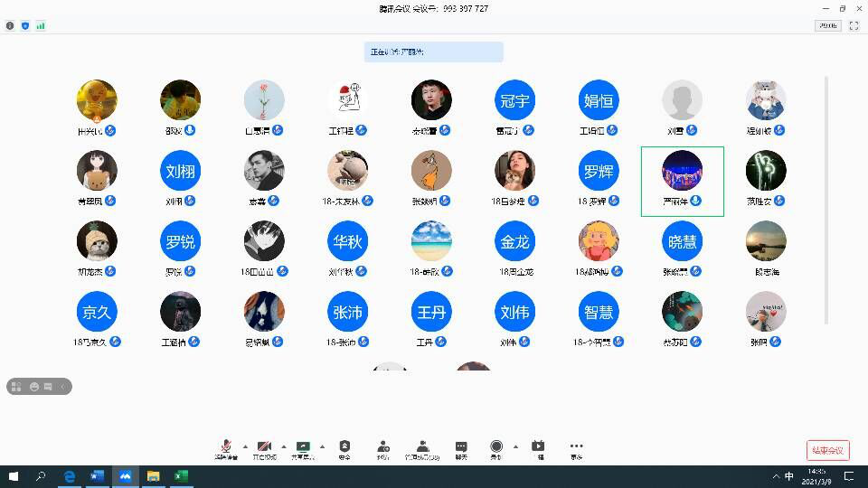Turn on the camera video

(264, 446)
